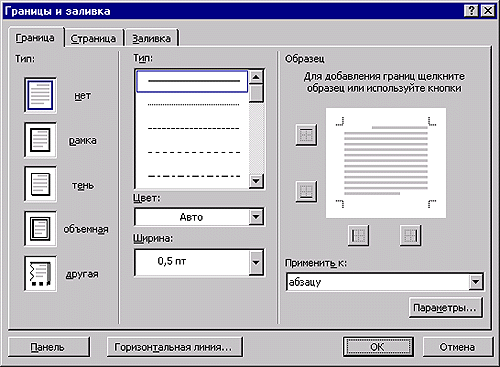The image size is (500, 367).
Task: Click the 'Панель' button
Action: coord(48,347)
